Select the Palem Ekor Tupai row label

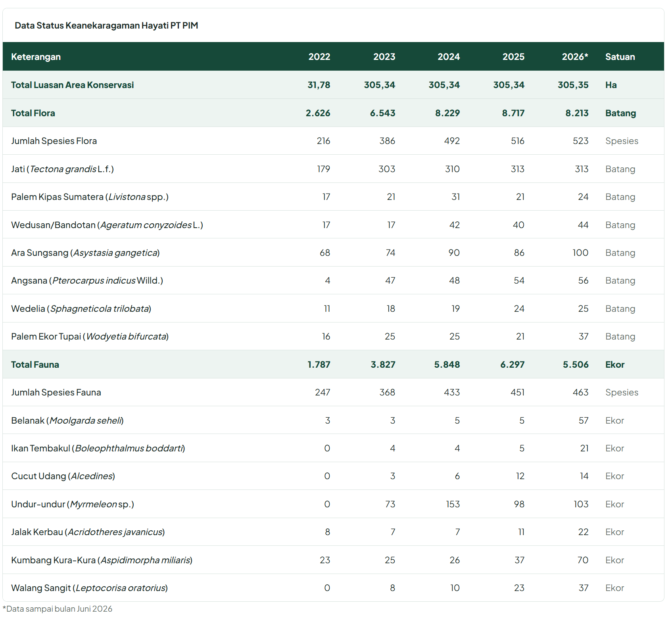[90, 336]
